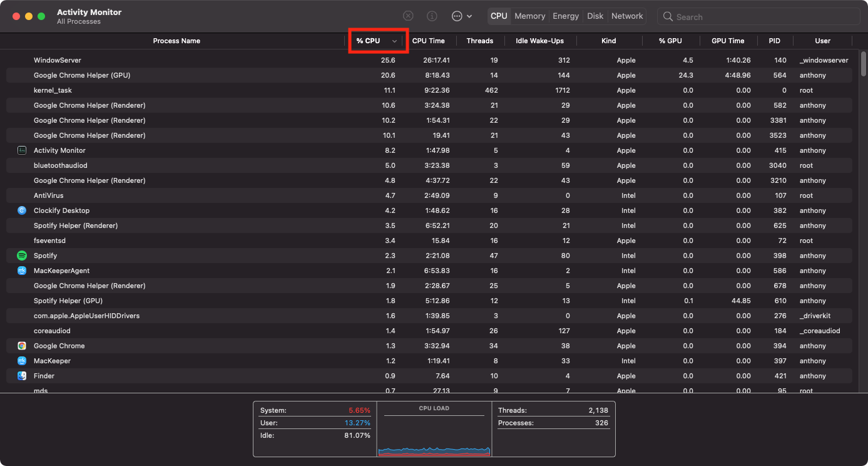Viewport: 868px width, 466px height.
Task: Click the 4:48.96 GPU time value
Action: (737, 75)
